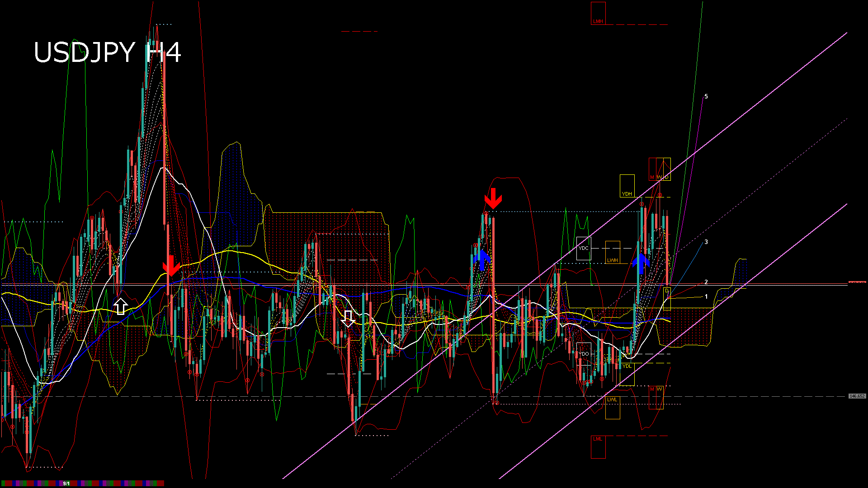Click the yellow YDL label box
This screenshot has width=868, height=488.
[627, 375]
